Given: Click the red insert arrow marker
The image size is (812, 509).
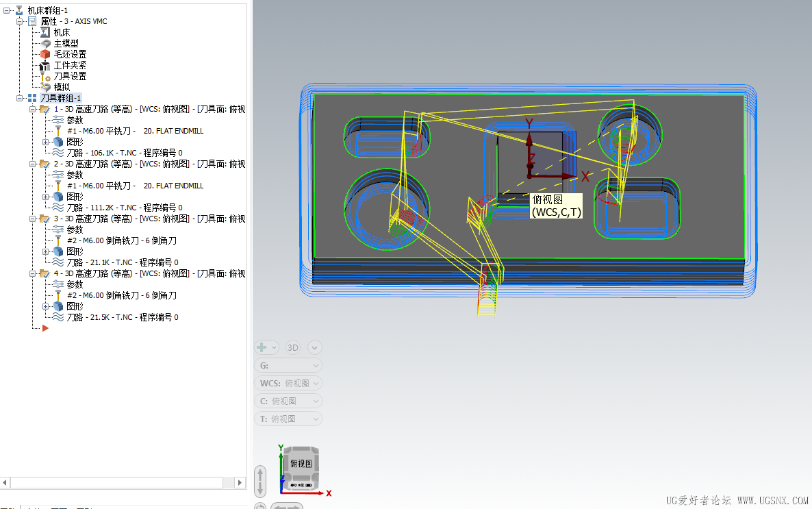Looking at the screenshot, I should [x=45, y=328].
